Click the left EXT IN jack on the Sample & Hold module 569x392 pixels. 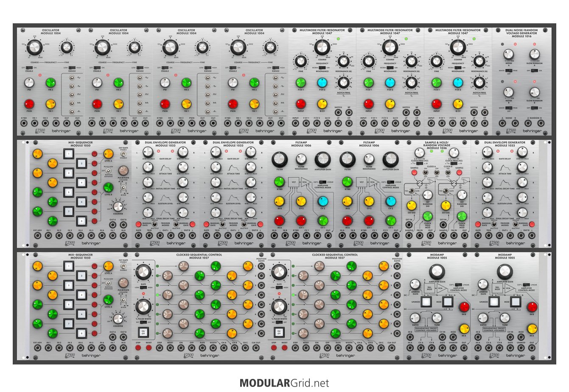click(409, 225)
